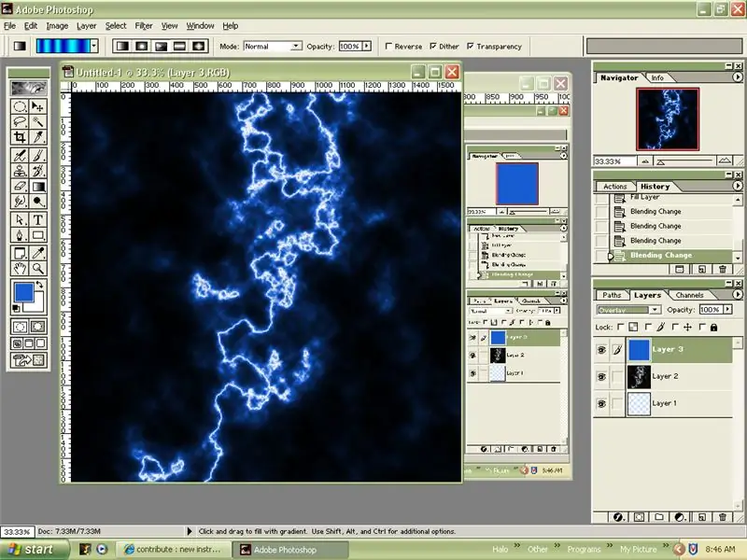
Task: Jump to ImageReady from toolbox
Action: pyautogui.click(x=29, y=360)
